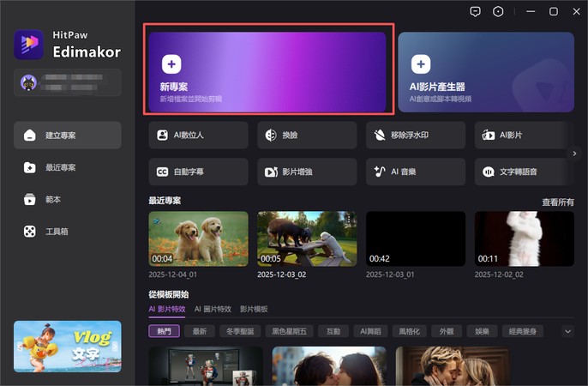
Task: Open the 2025-12-03_02 project thumbnail
Action: click(307, 238)
